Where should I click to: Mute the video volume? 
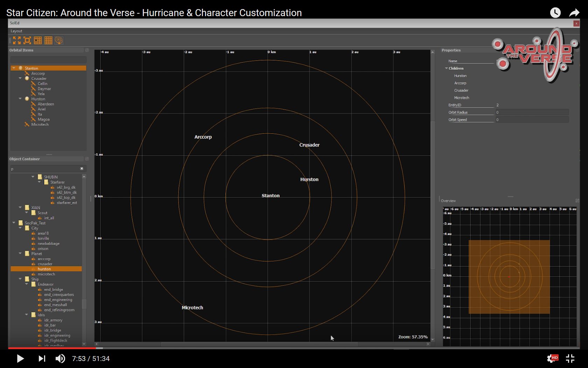(60, 359)
